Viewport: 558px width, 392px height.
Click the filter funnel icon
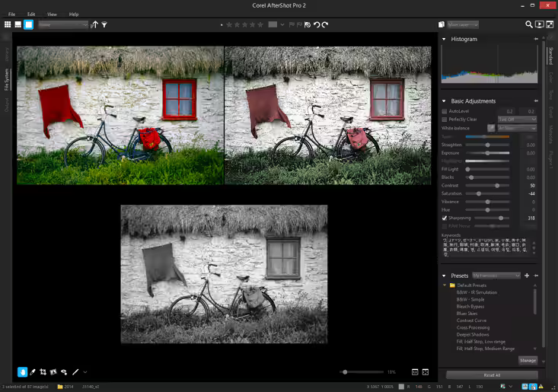[104, 25]
